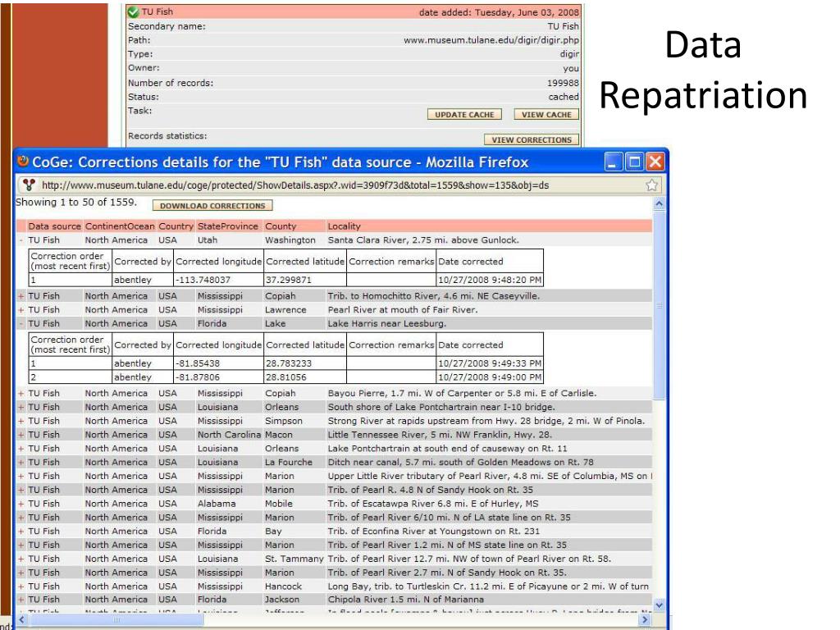The height and width of the screenshot is (630, 840).
Task: Click the right arrow of the horizontal scrollbar
Action: point(645,620)
